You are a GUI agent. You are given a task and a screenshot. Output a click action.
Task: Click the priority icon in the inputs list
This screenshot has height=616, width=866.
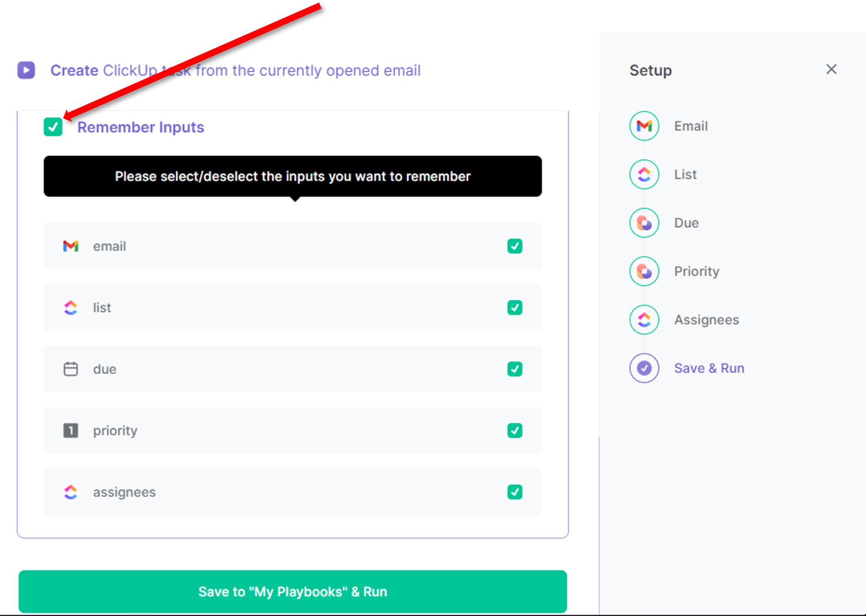pyautogui.click(x=71, y=430)
